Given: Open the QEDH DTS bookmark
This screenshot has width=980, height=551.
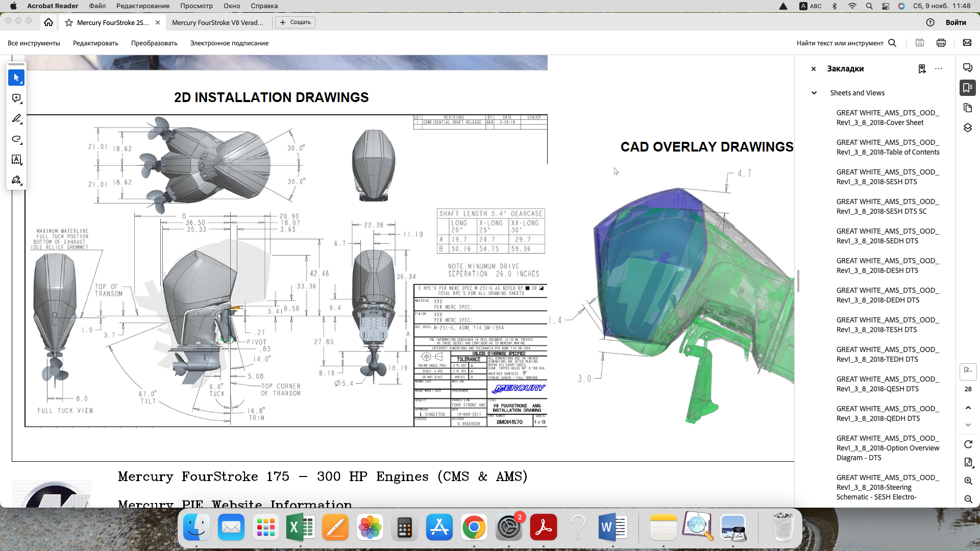Looking at the screenshot, I should tap(888, 414).
